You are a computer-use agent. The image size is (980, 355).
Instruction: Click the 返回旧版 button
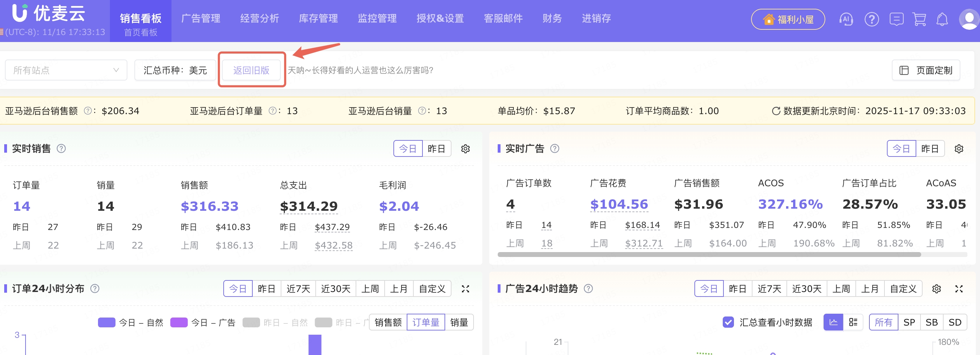[x=251, y=70]
